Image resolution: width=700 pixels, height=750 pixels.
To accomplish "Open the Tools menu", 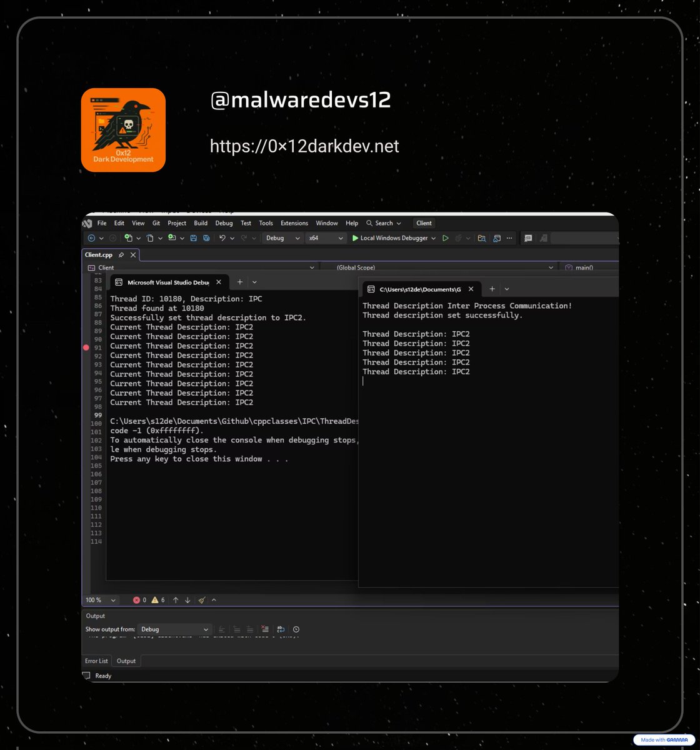I will tap(266, 223).
